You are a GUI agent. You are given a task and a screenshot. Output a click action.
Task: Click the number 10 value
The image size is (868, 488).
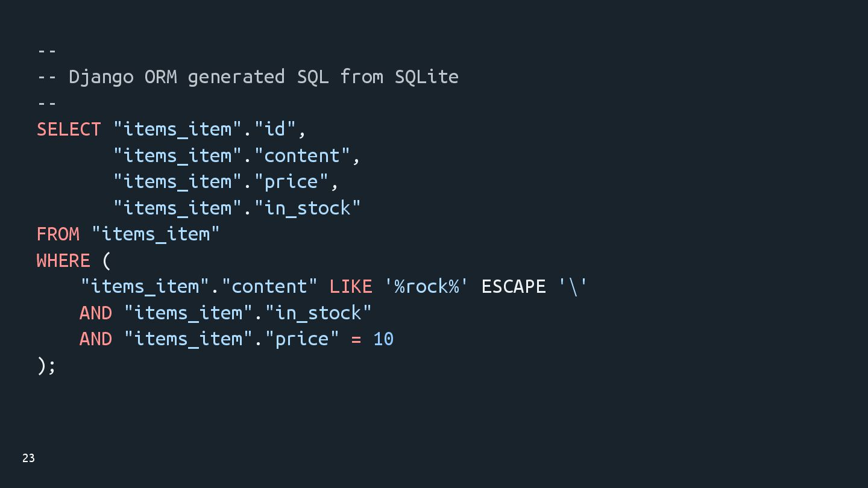click(x=383, y=339)
